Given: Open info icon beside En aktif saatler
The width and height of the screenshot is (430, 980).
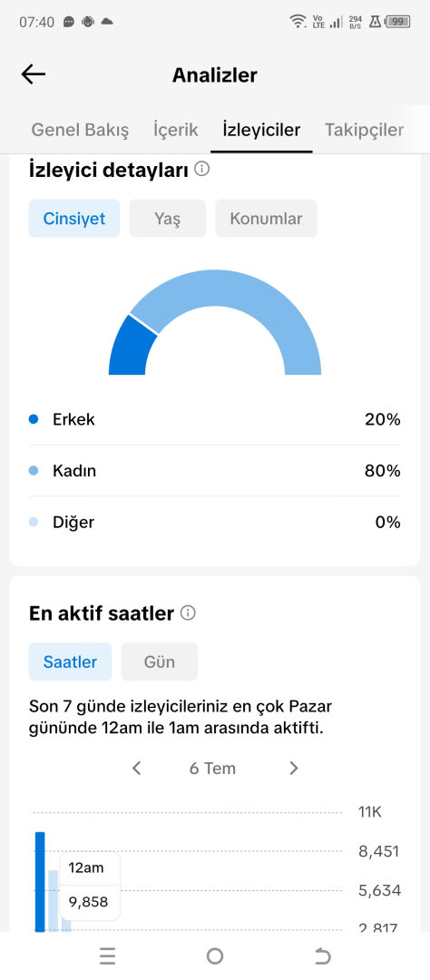Looking at the screenshot, I should point(188,613).
